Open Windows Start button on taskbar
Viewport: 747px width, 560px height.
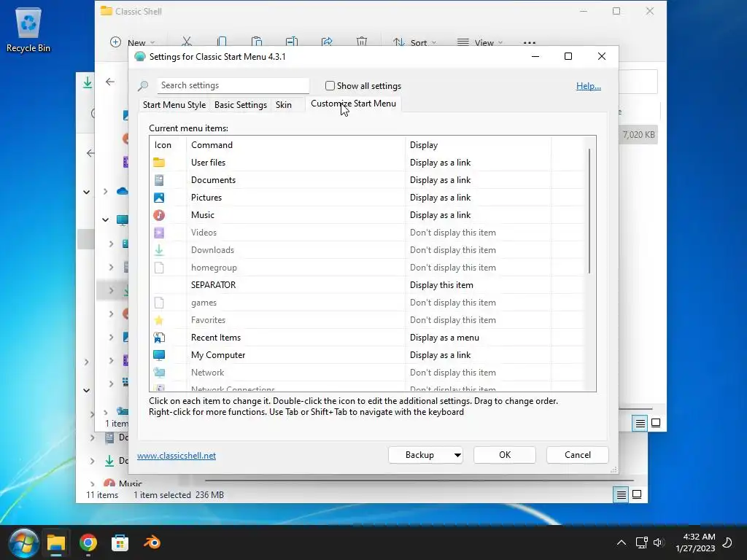tap(23, 542)
